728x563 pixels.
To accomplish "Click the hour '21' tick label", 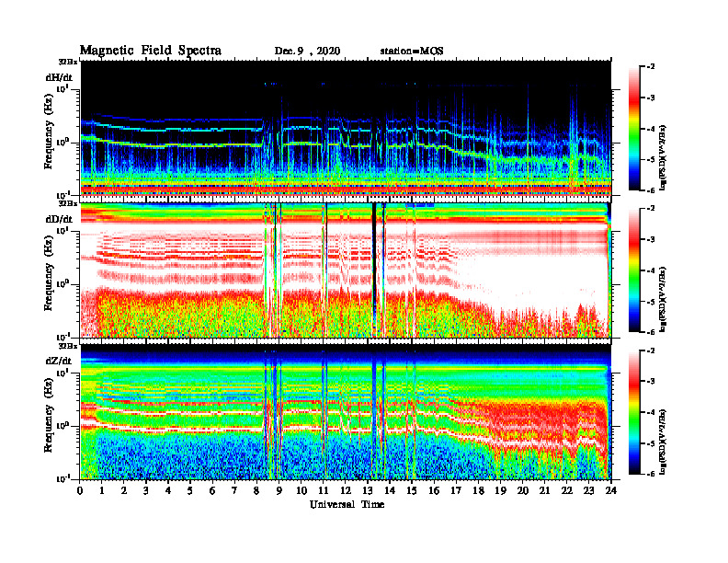I will tap(544, 491).
